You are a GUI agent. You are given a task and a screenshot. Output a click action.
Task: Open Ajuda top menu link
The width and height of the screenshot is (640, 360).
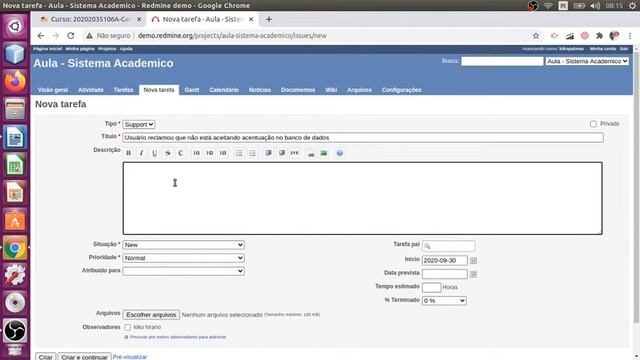(126, 49)
